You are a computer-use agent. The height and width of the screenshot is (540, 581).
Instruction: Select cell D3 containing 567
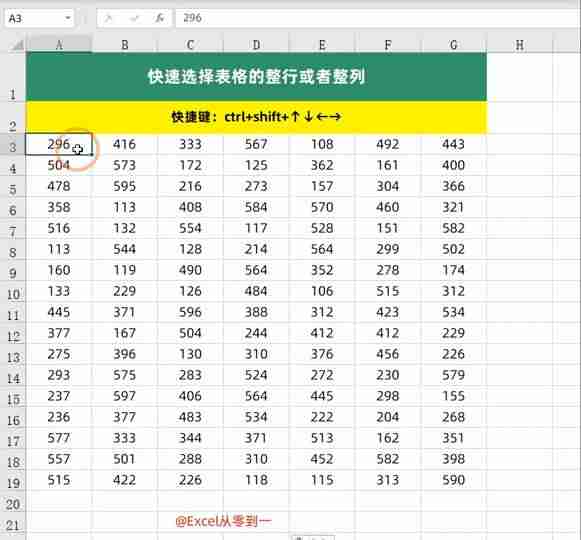(x=256, y=144)
